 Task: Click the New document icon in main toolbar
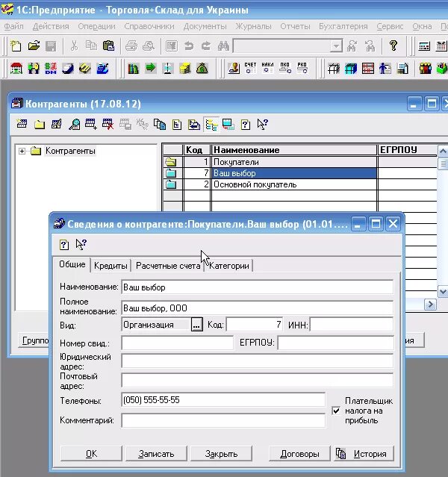click(x=16, y=46)
